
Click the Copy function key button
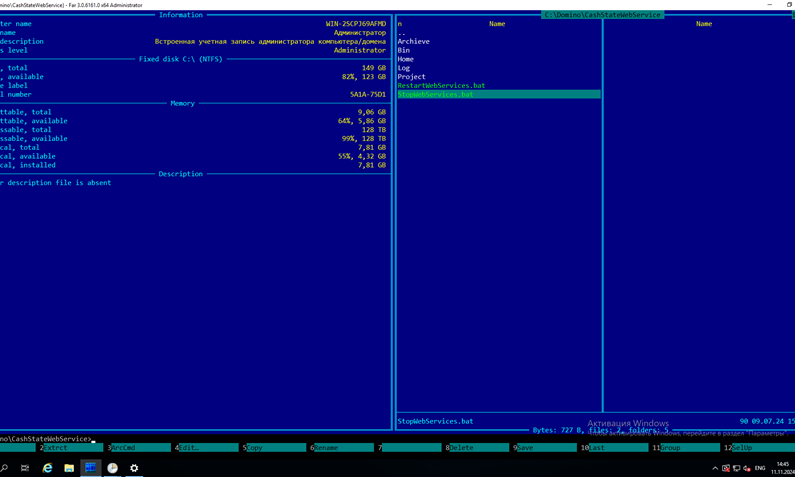[274, 448]
